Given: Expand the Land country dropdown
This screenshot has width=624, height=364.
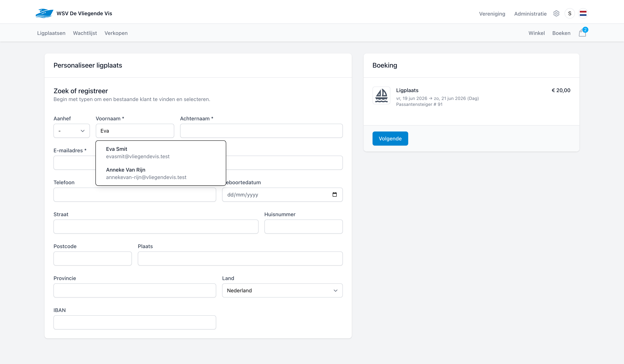Looking at the screenshot, I should point(282,290).
